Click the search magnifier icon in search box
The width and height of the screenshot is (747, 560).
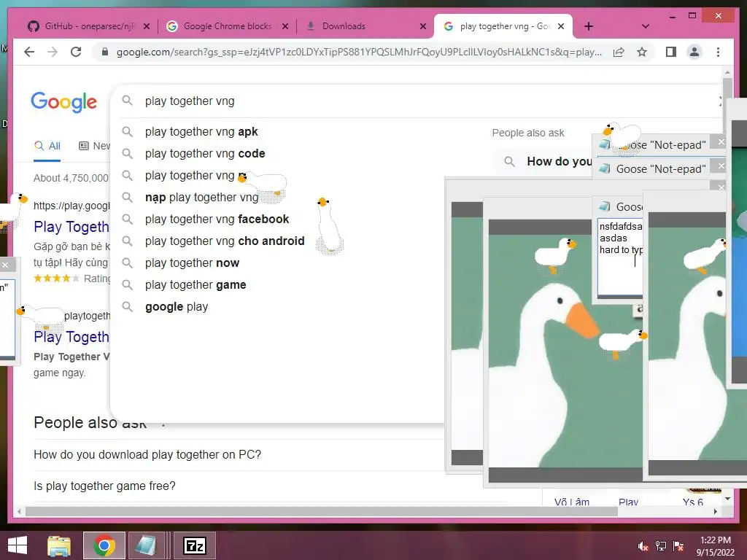click(127, 101)
